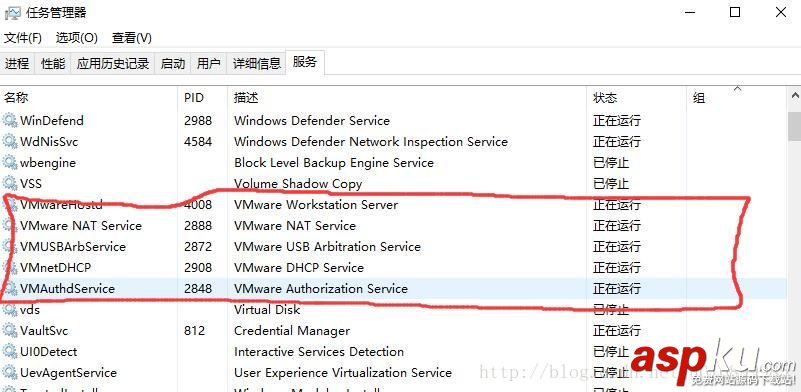Open the 文件(F) menu
Screen dimensions: 801x392
pyautogui.click(x=23, y=37)
